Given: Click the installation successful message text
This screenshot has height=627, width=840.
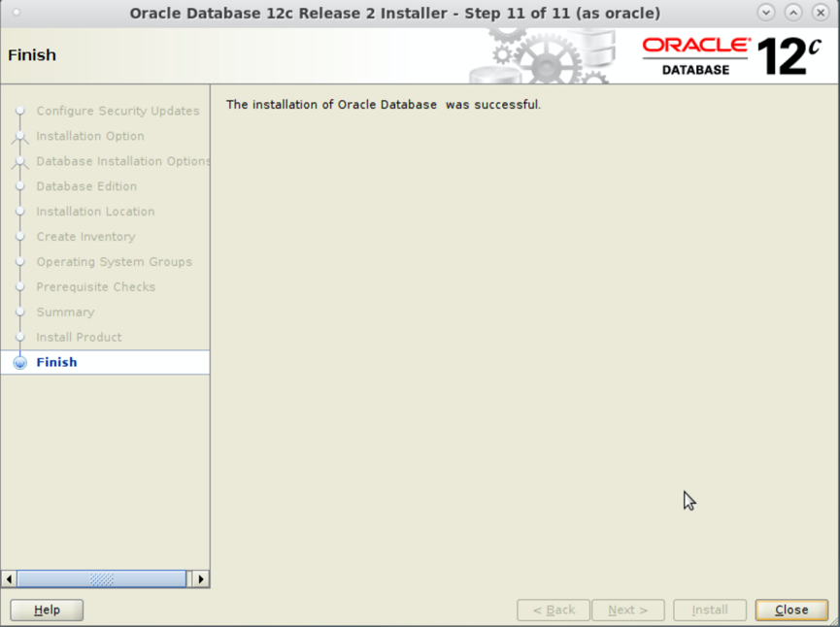Looking at the screenshot, I should pos(384,105).
